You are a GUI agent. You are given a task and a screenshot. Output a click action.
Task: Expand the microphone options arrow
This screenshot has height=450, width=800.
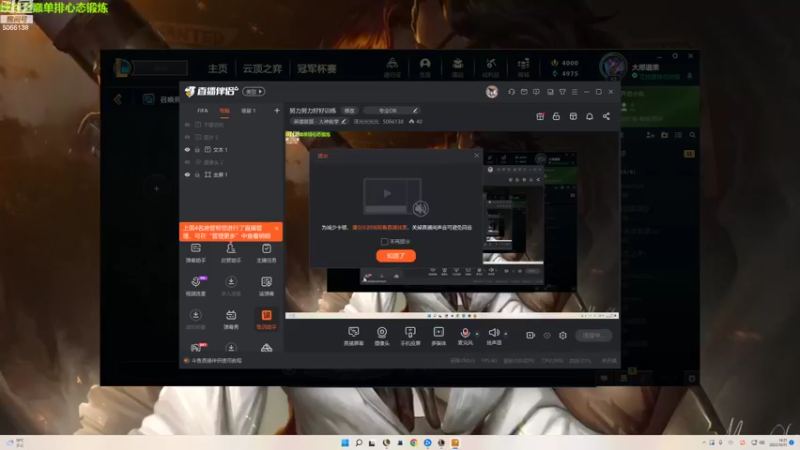click(x=477, y=334)
